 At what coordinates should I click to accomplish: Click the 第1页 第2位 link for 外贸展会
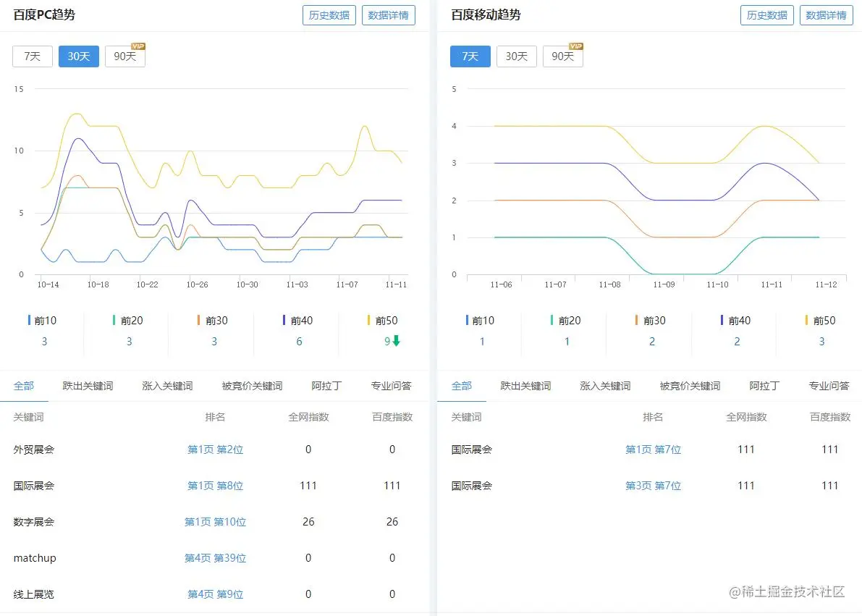(x=214, y=449)
